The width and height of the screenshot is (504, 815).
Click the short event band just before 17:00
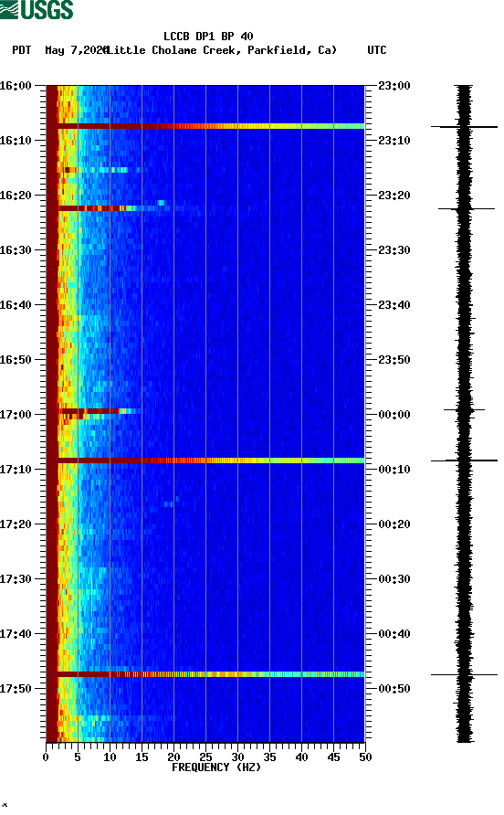click(99, 411)
